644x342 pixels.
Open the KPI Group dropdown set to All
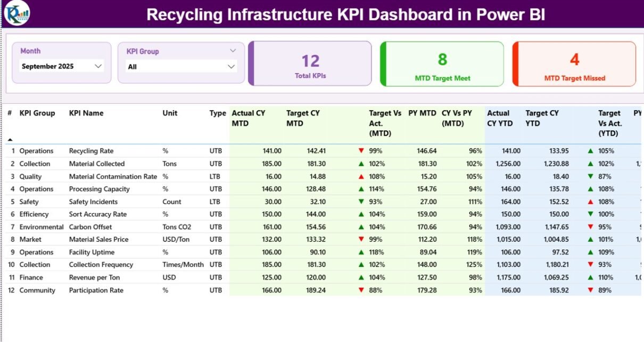pos(181,67)
